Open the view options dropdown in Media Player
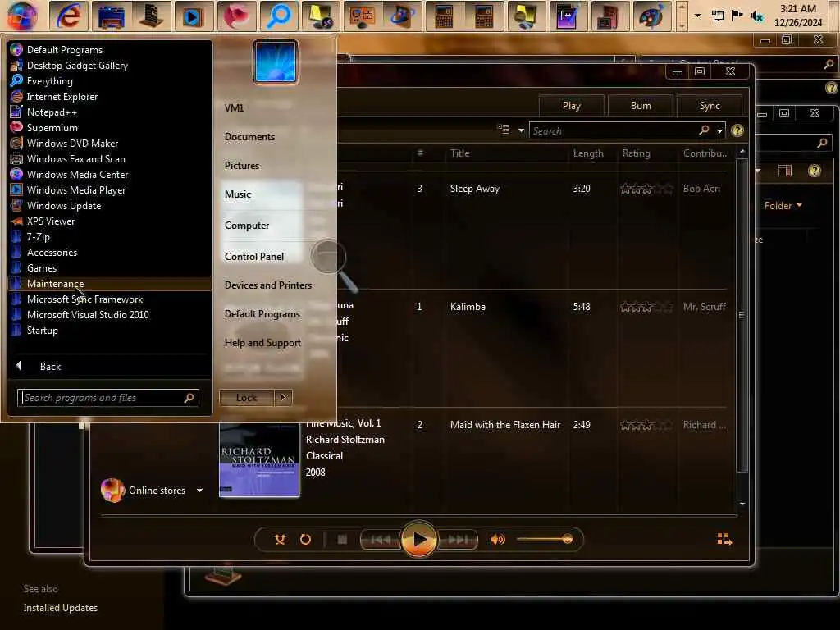 coord(521,130)
